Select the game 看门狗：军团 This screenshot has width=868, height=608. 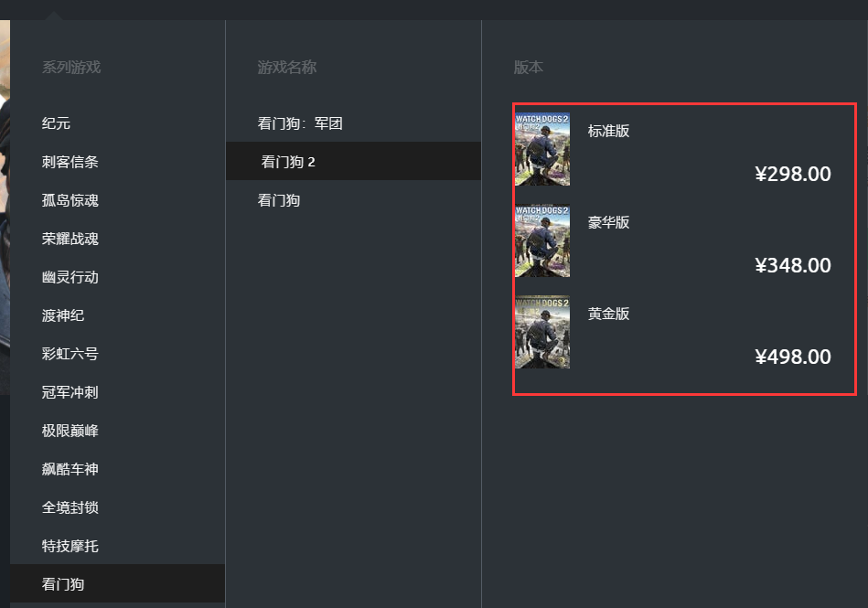coord(300,123)
